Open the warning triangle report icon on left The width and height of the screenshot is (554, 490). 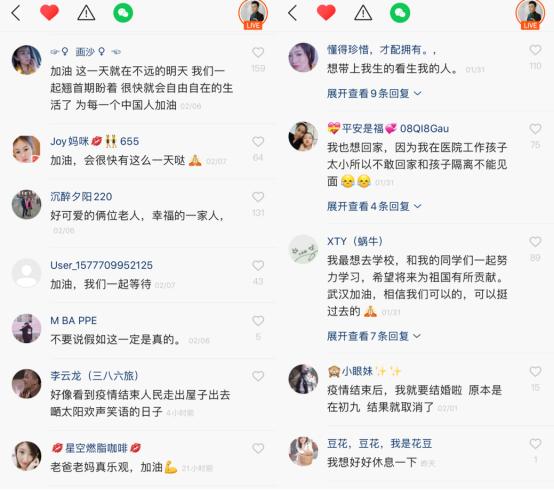click(x=86, y=13)
